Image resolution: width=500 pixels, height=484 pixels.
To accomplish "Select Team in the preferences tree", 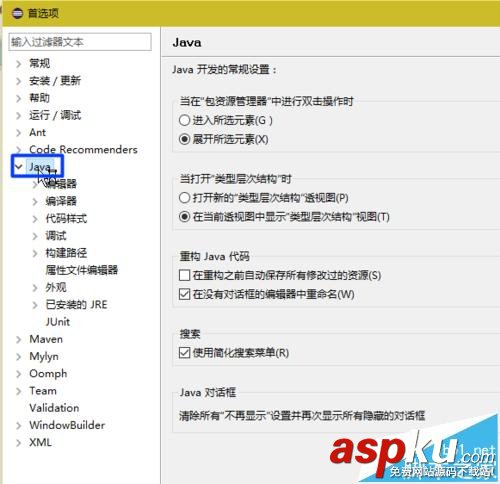I will click(43, 391).
